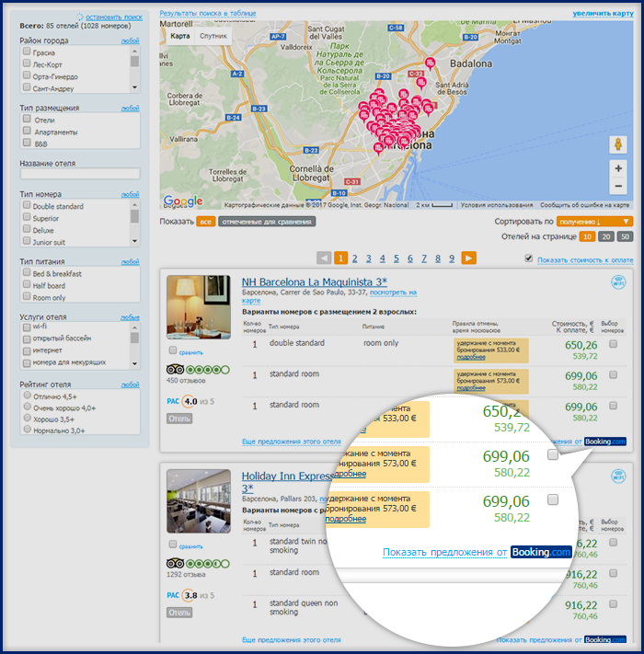Screen dimensions: 644x654
Task: Reset Район города with любой link
Action: pyautogui.click(x=130, y=40)
